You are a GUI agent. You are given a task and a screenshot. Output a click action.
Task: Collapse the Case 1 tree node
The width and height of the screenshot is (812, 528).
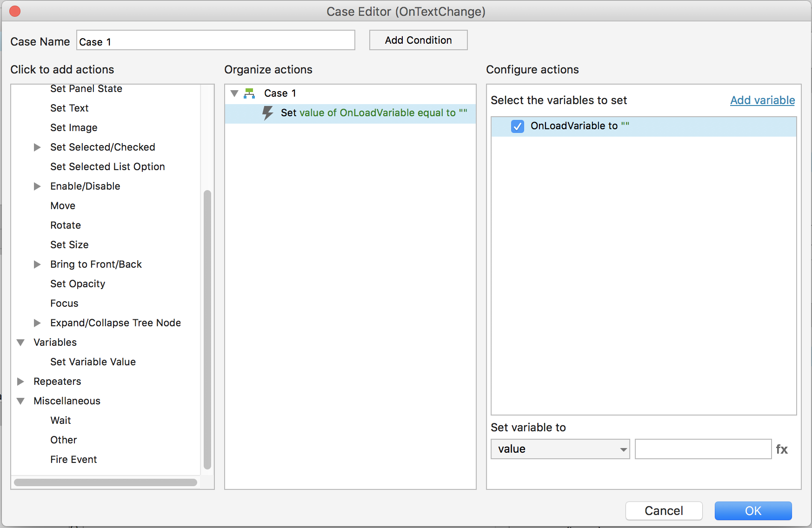(x=235, y=93)
